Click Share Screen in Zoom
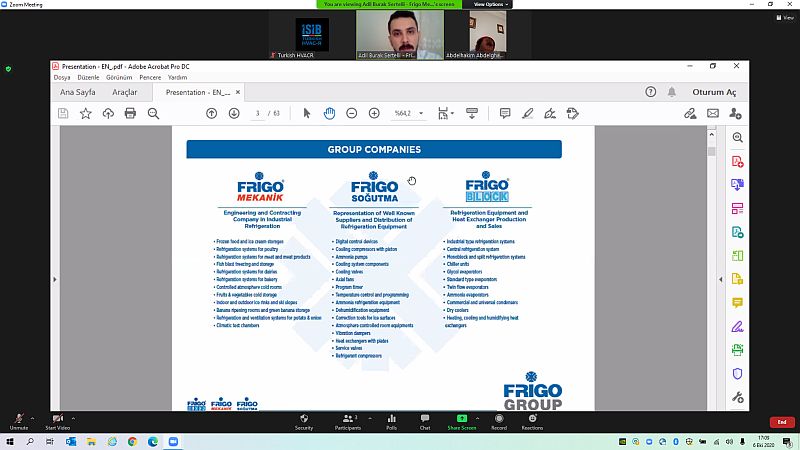This screenshot has height=450, width=800. click(462, 421)
